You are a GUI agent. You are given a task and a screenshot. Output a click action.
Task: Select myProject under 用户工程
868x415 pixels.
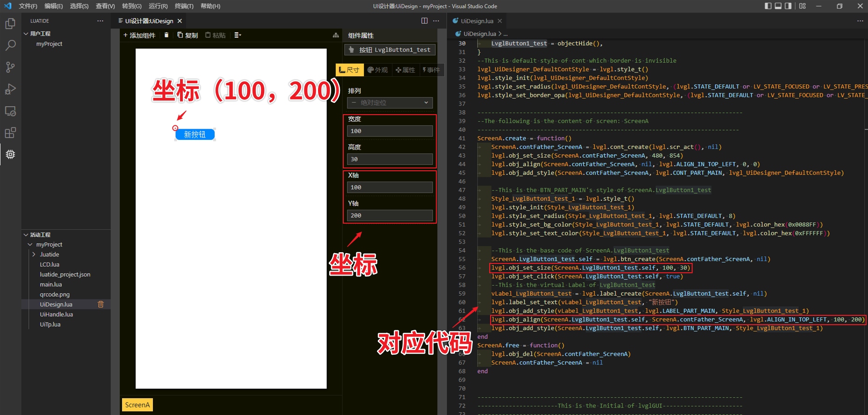tap(49, 44)
